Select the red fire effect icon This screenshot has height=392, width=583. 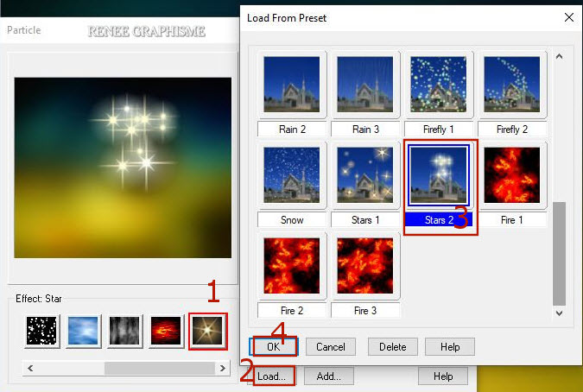pyautogui.click(x=166, y=331)
